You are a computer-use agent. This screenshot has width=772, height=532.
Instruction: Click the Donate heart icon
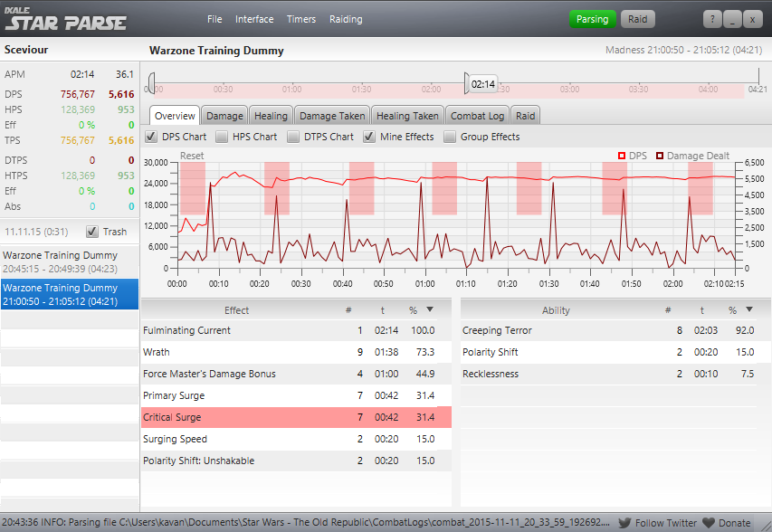[x=709, y=523]
